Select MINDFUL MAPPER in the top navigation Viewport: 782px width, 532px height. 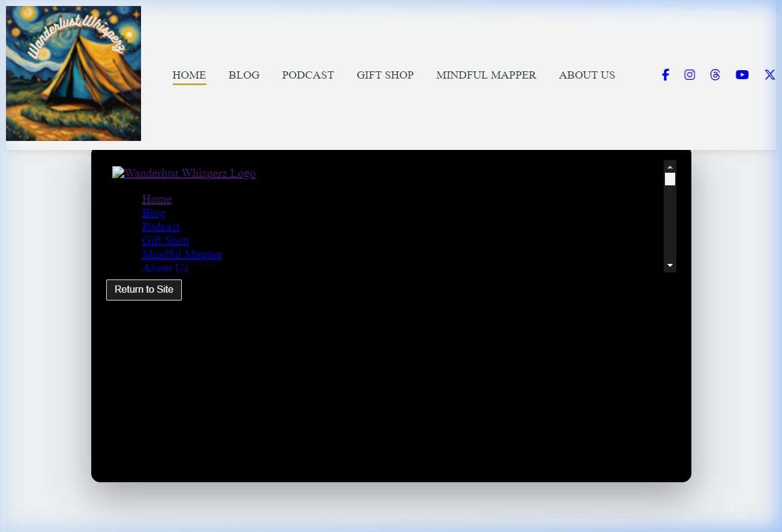point(486,75)
